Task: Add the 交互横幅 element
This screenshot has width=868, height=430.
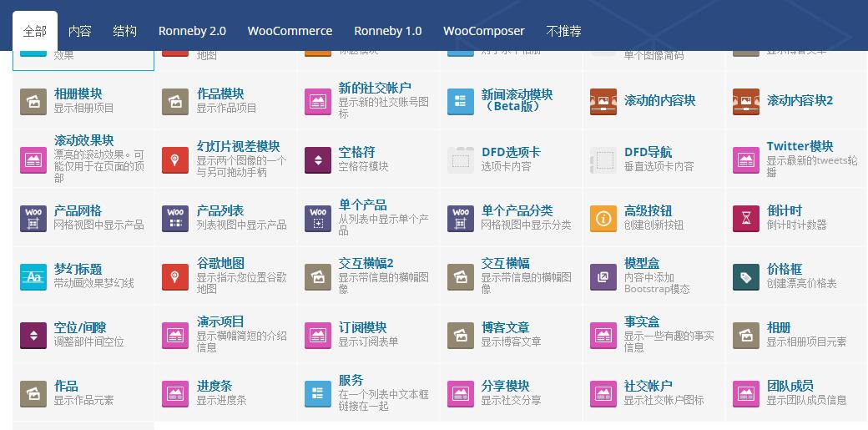Action: [506, 263]
